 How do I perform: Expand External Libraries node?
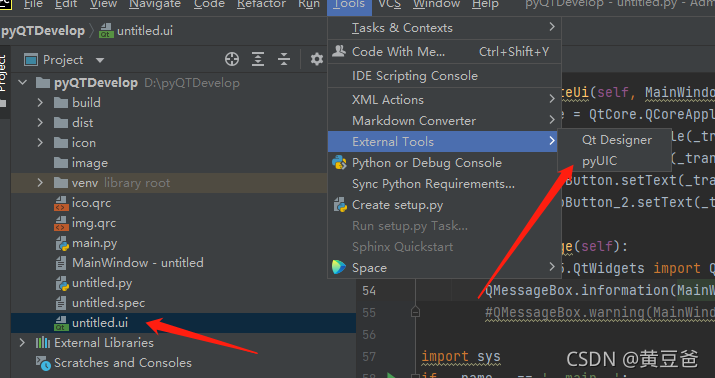click(22, 342)
